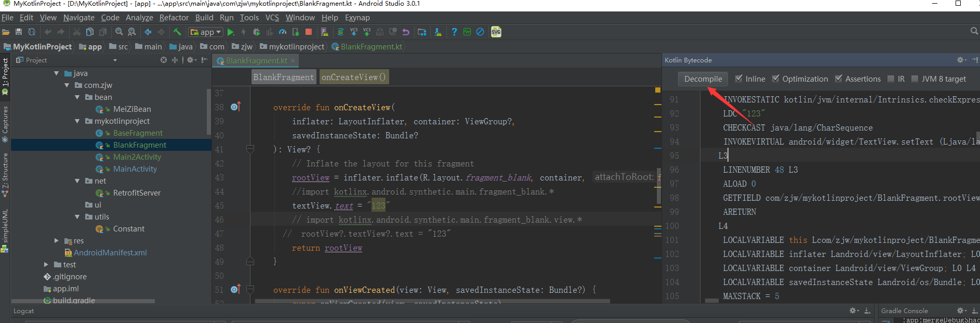
Task: Open the Build menu
Action: (204, 18)
